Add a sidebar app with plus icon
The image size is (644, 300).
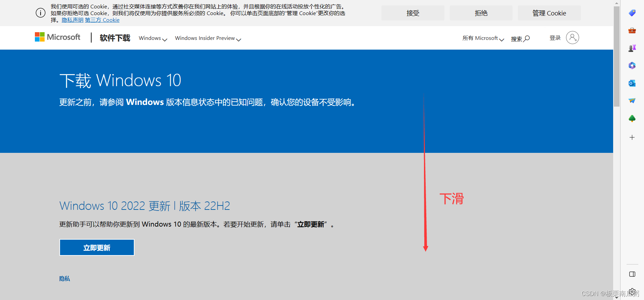(x=632, y=137)
